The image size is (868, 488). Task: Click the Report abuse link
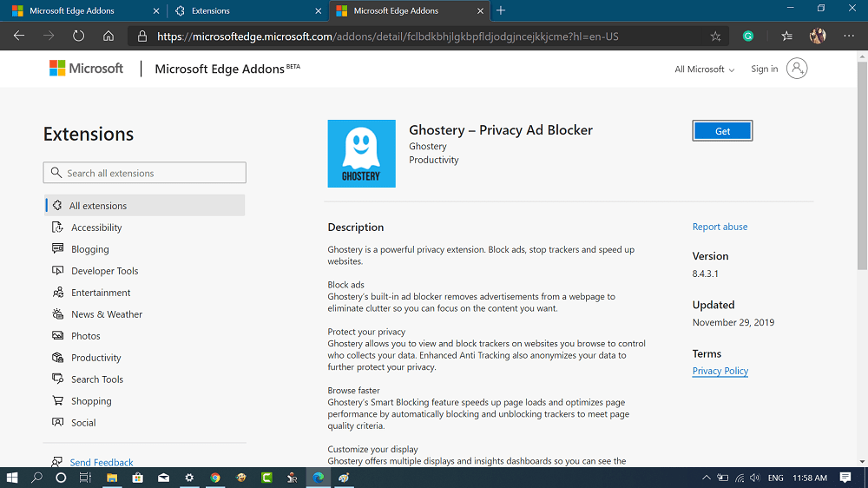click(720, 227)
